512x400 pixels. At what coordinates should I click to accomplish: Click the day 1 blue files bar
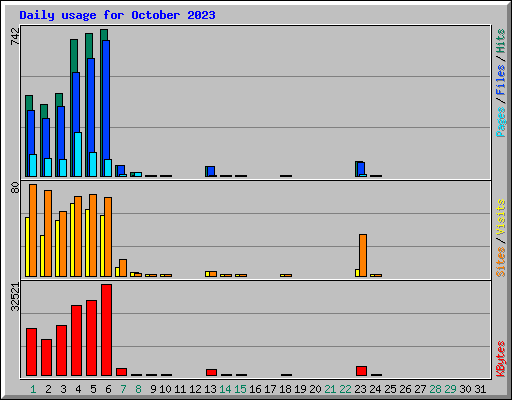click(x=31, y=132)
